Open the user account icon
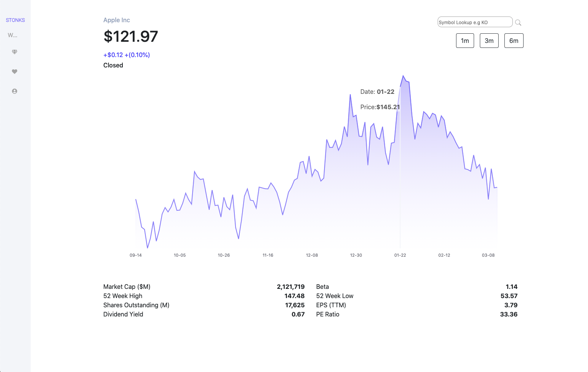 [15, 91]
